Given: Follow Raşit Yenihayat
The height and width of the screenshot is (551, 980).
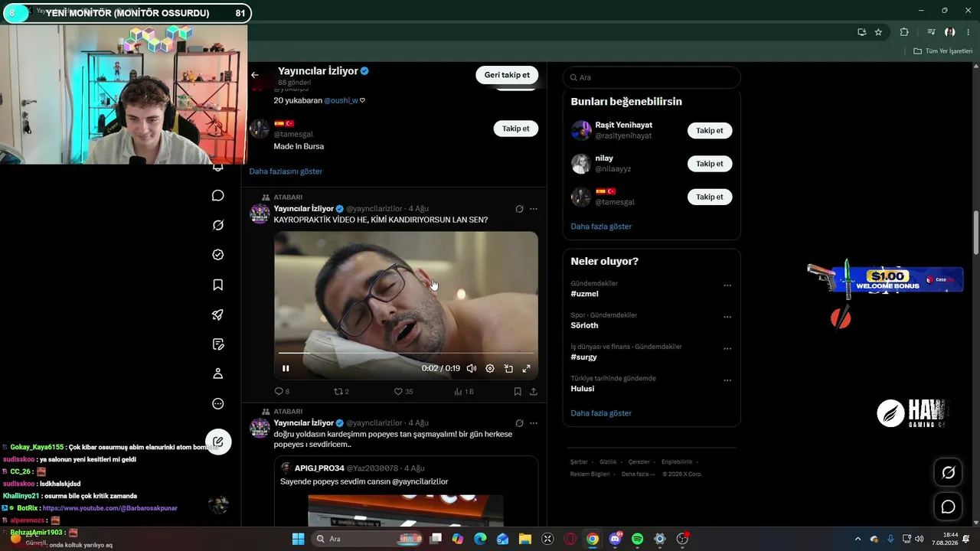Looking at the screenshot, I should point(710,131).
